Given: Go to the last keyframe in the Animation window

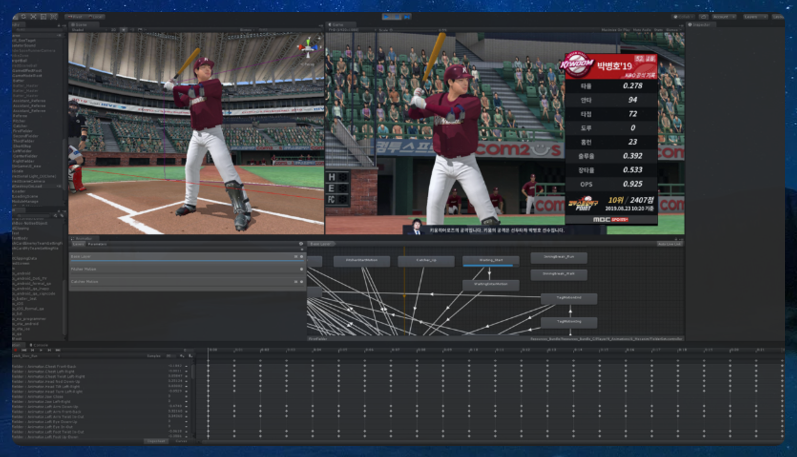Looking at the screenshot, I should pyautogui.click(x=58, y=350).
